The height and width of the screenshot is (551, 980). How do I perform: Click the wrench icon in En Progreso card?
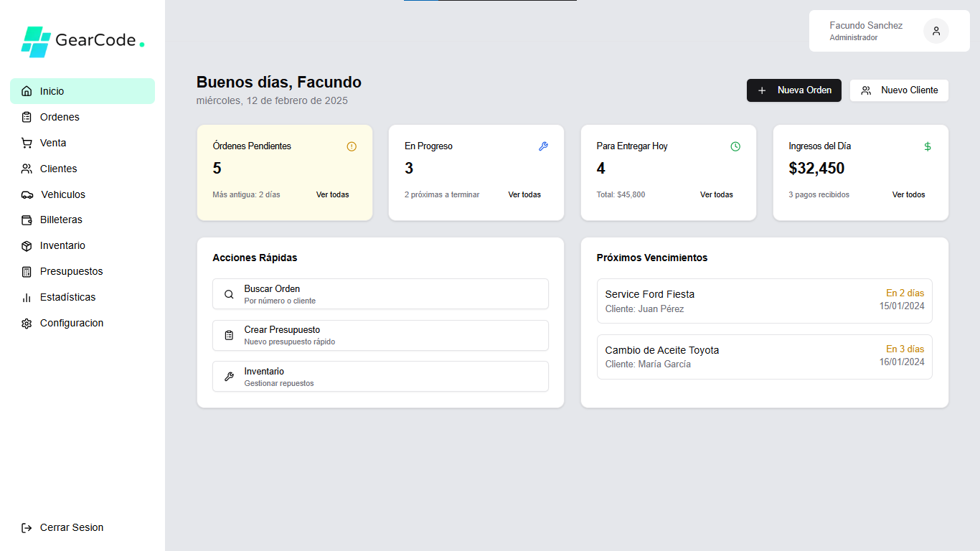click(543, 146)
